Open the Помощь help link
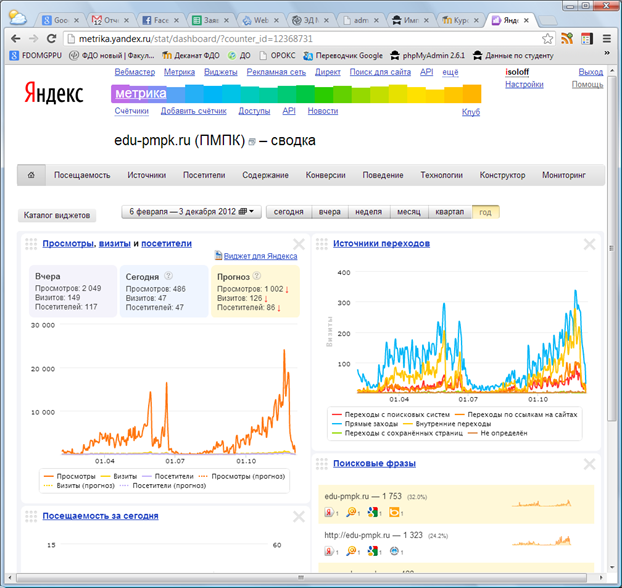Screen dimensions: 622x588 (x=587, y=85)
